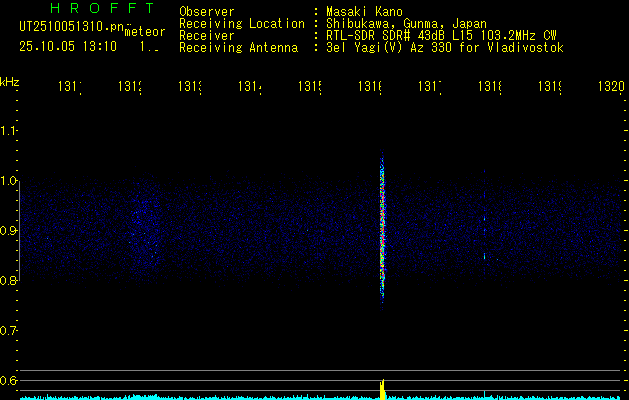Click the date stamp 25.10.05 13:10
The image size is (629, 400).
coord(68,46)
